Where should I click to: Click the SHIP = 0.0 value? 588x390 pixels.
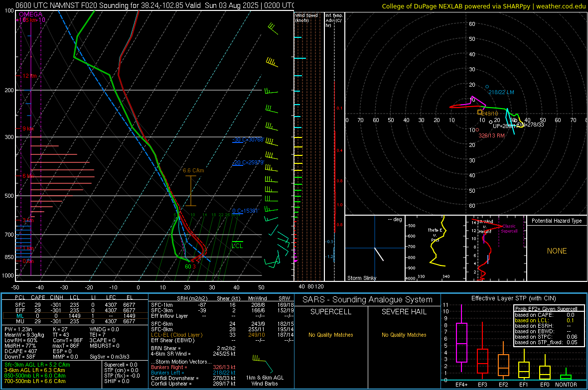[117, 381]
